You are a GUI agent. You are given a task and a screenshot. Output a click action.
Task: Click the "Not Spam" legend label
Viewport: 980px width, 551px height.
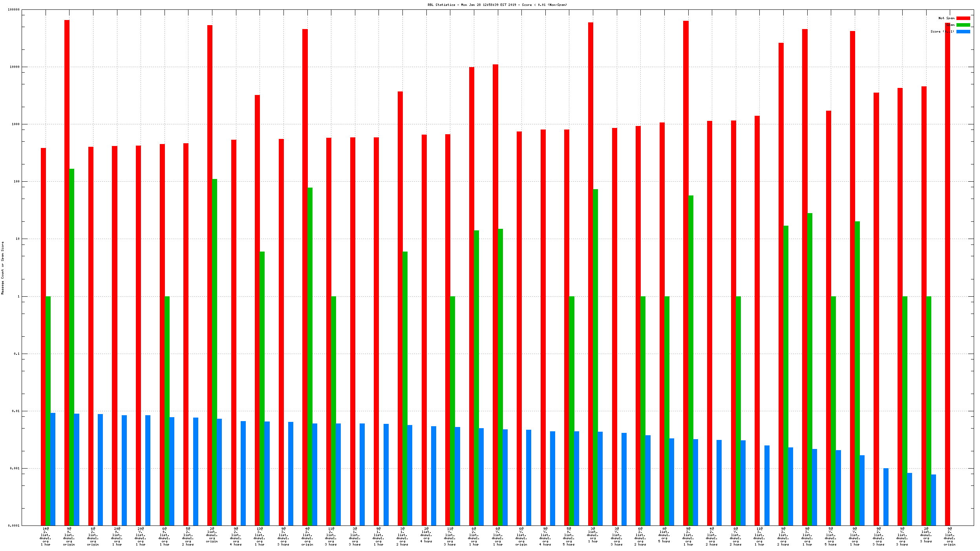pyautogui.click(x=946, y=18)
